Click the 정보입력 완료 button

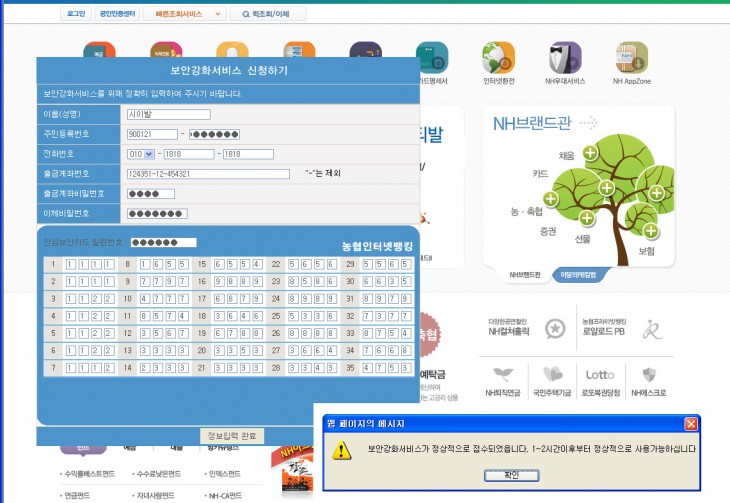pos(232,435)
